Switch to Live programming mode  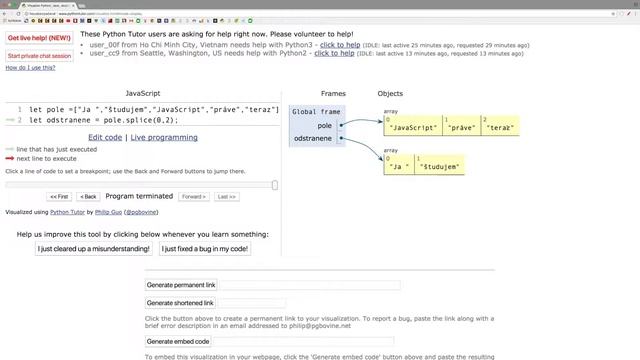[x=164, y=138]
